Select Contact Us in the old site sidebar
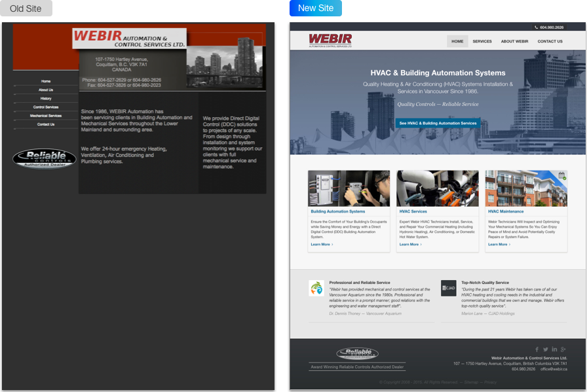This screenshot has height=392, width=587. (46, 124)
